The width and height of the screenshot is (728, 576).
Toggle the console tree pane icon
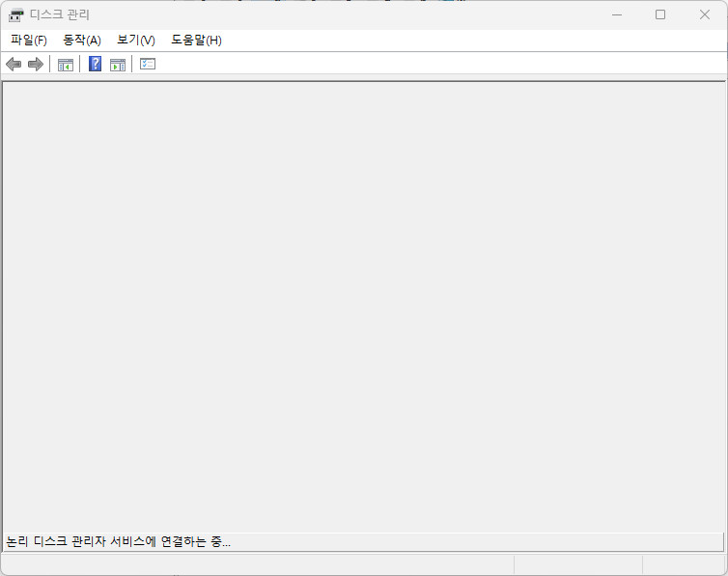(x=66, y=65)
